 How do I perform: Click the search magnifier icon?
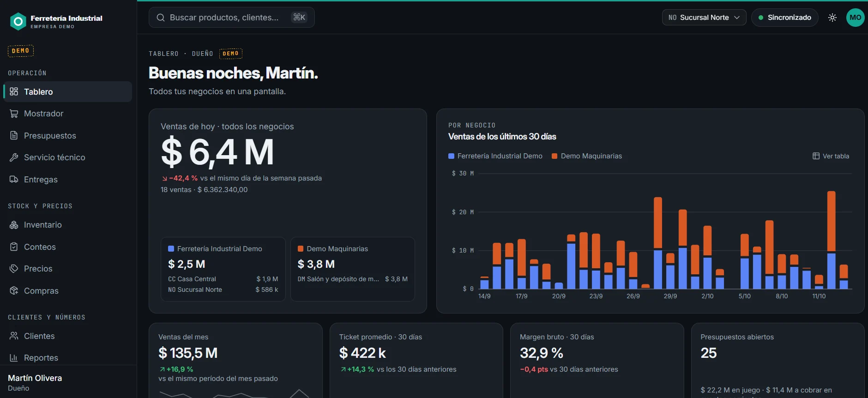(x=161, y=18)
